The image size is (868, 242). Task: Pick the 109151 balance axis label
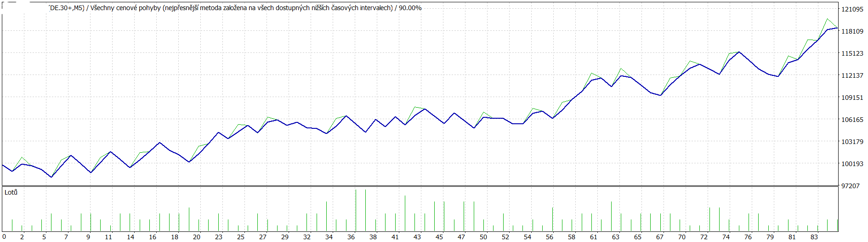[852, 98]
